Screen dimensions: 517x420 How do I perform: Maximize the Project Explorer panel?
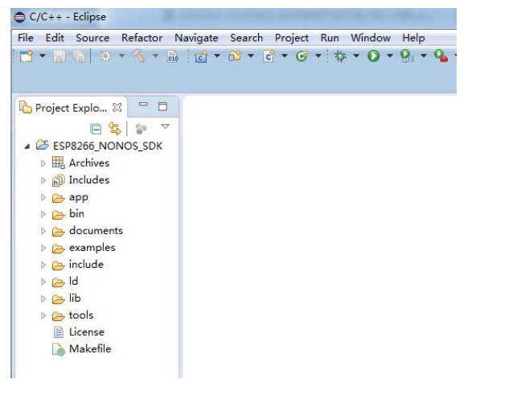point(162,106)
